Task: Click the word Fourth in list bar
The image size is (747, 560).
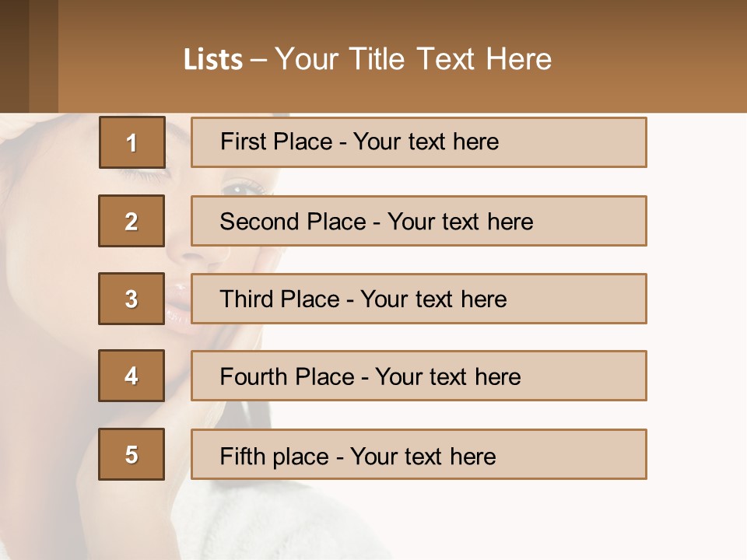Action: 254,376
